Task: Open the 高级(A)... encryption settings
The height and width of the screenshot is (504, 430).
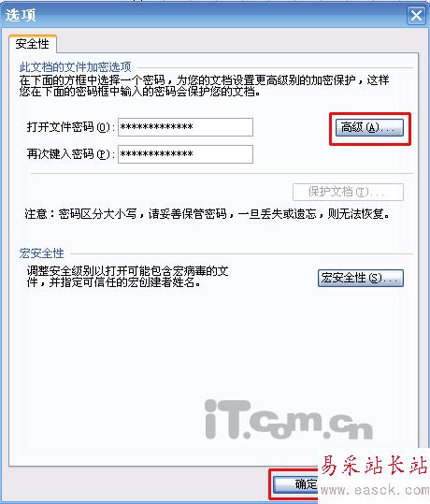Action: pyautogui.click(x=369, y=127)
